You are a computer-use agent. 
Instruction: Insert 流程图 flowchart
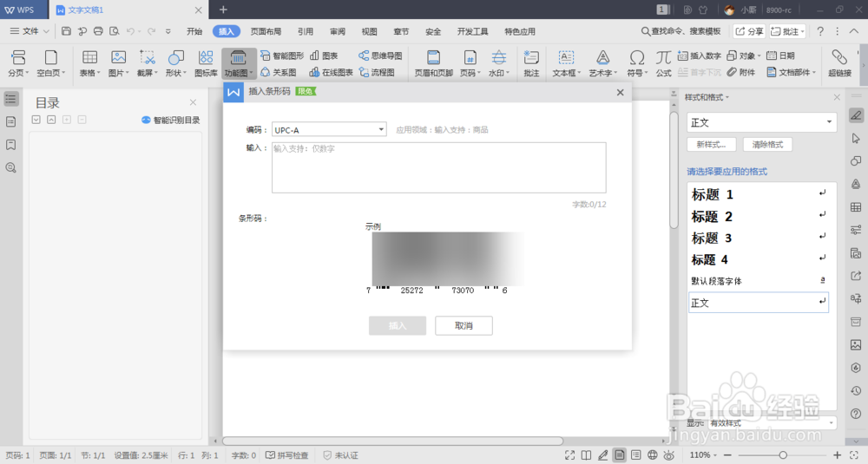click(x=377, y=73)
